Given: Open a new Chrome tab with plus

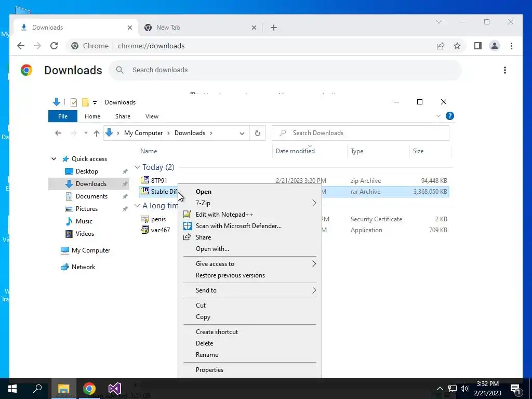Looking at the screenshot, I should (274, 28).
